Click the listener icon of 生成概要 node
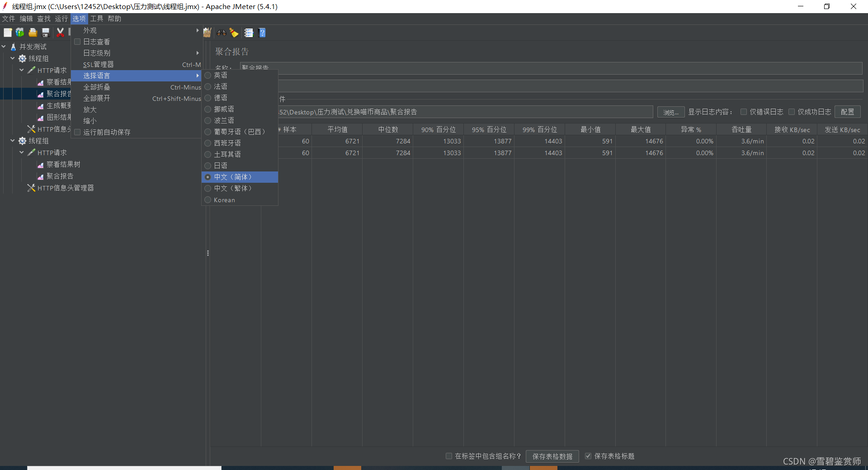 click(41, 106)
